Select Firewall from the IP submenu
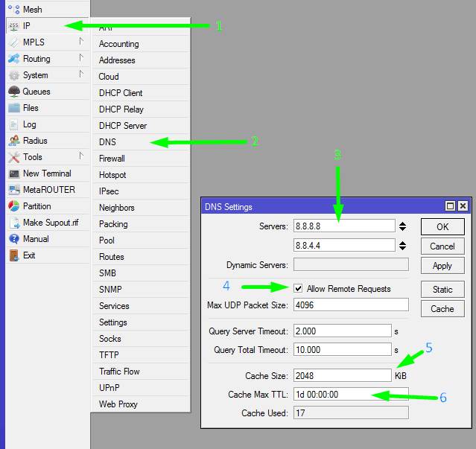This screenshot has height=449, width=476. coord(112,159)
